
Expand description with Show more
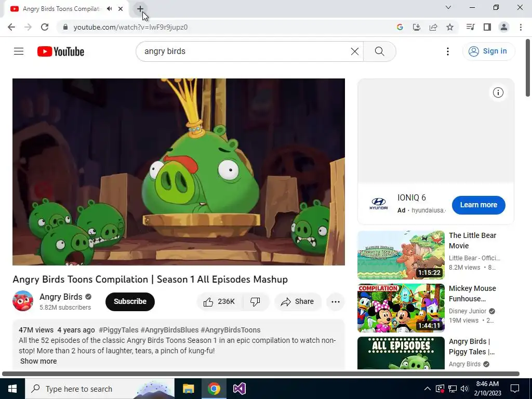click(38, 362)
